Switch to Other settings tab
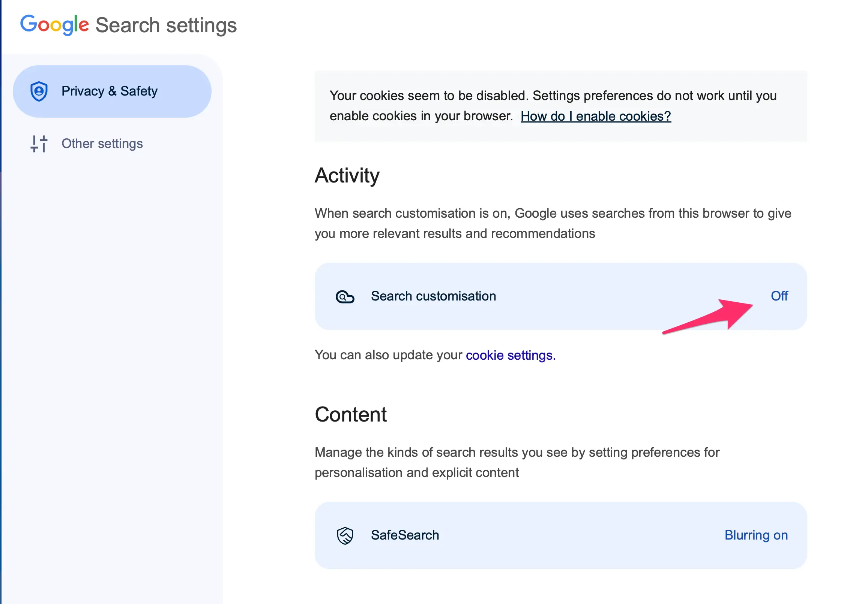Viewport: 868px width, 604px height. click(102, 144)
